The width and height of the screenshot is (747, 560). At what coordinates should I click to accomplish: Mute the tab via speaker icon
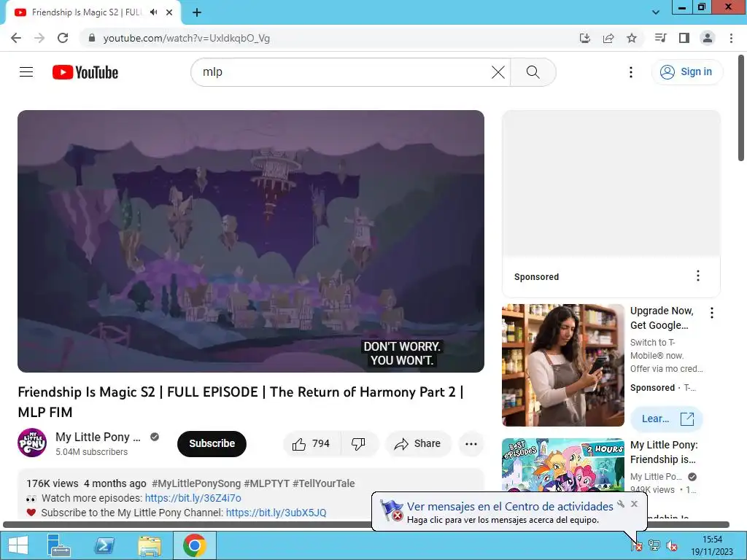[x=153, y=12]
